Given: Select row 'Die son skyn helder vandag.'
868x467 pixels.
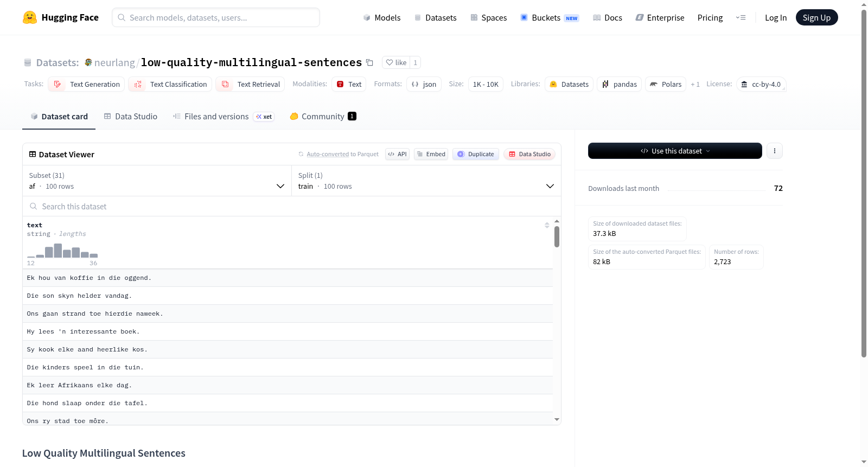Looking at the screenshot, I should point(288,296).
